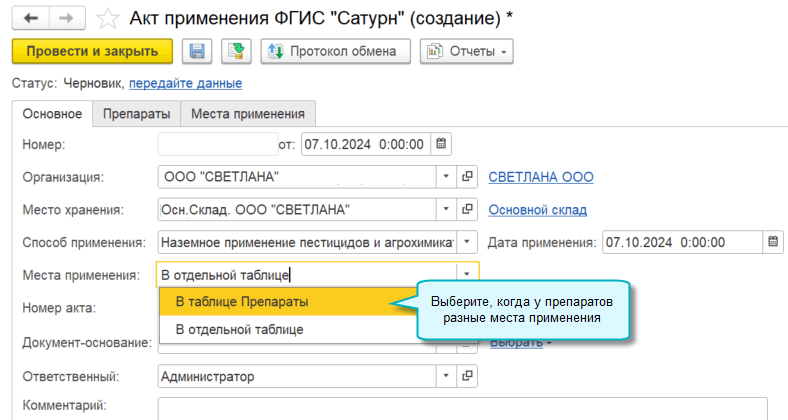The width and height of the screenshot is (788, 420).
Task: Expand the Организация dropdown list
Action: (445, 177)
